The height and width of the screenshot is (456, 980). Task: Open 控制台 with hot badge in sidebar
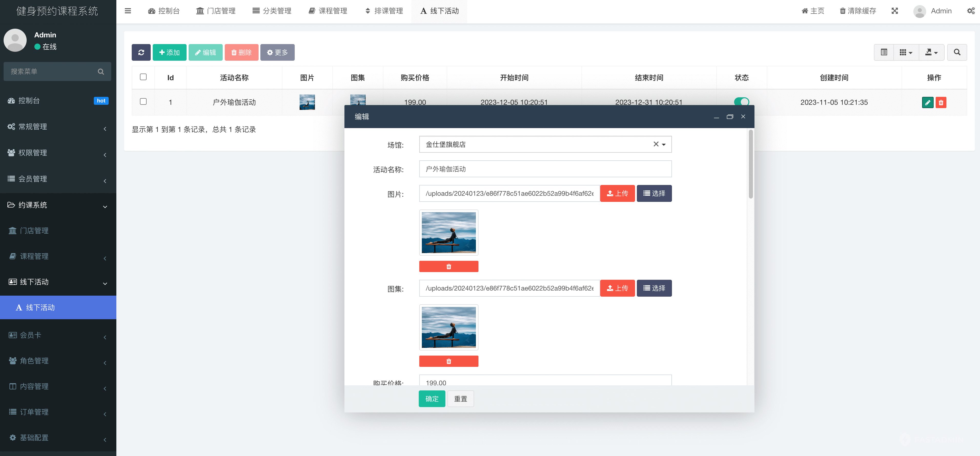coord(58,101)
